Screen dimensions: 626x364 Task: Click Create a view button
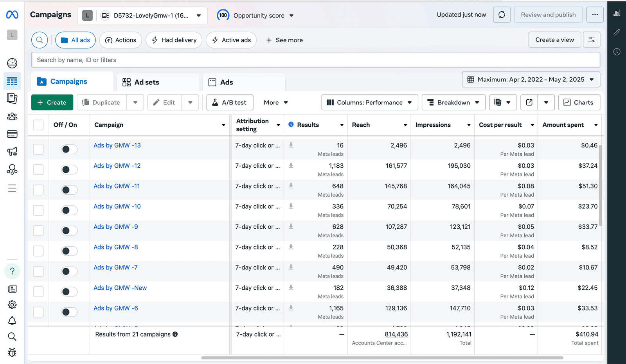[554, 40]
